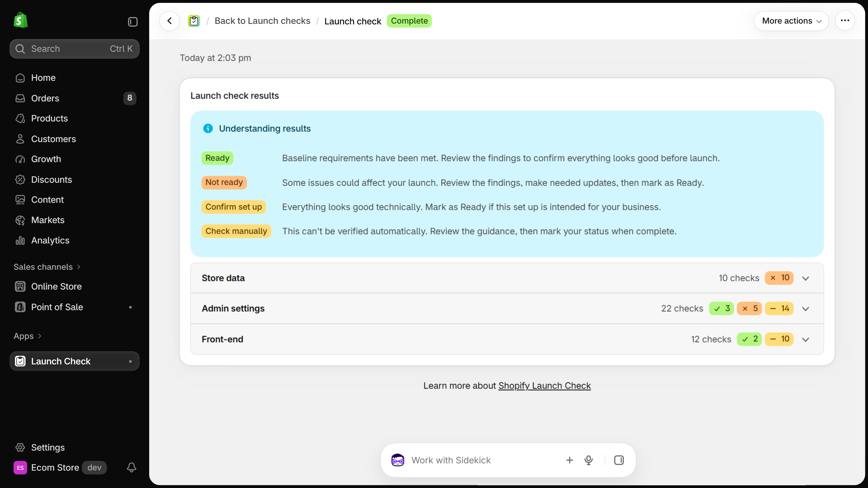Viewport: 868px width, 488px height.
Task: Click the Front-end 2 passed badge
Action: coord(749,339)
